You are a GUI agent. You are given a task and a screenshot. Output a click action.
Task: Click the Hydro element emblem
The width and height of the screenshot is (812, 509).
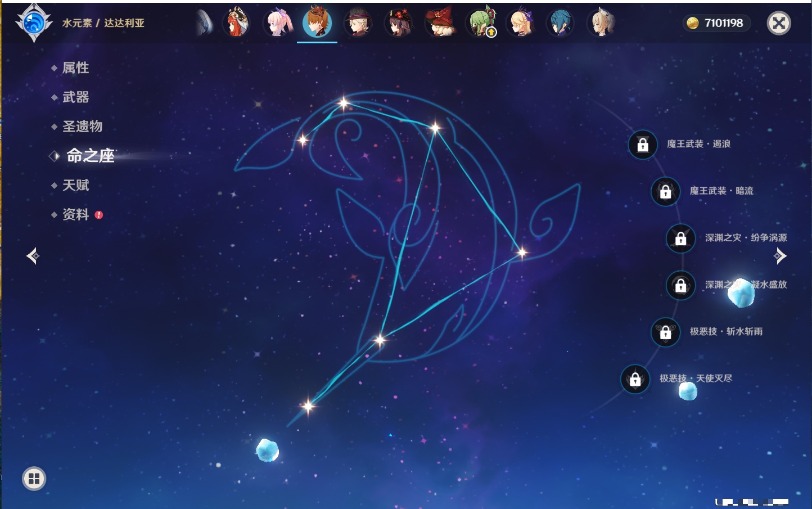pos(34,23)
